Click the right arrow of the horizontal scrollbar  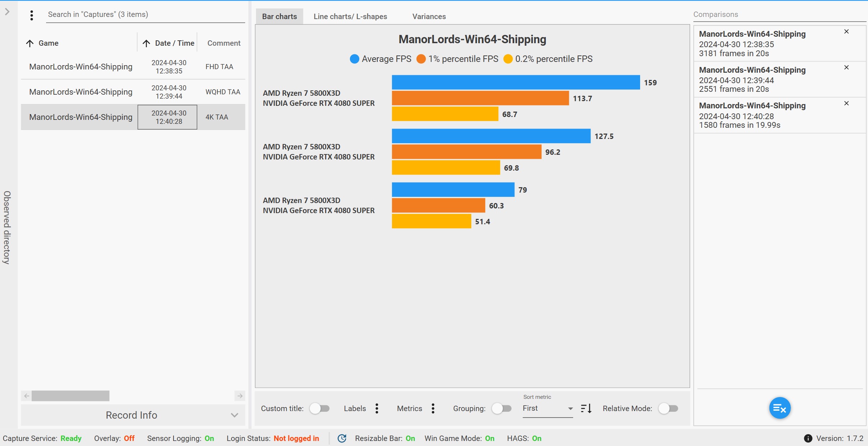coord(240,396)
